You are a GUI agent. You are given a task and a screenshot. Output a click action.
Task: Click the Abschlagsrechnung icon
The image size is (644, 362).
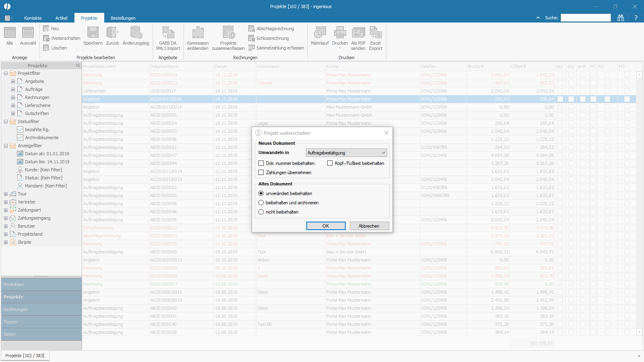tap(252, 29)
